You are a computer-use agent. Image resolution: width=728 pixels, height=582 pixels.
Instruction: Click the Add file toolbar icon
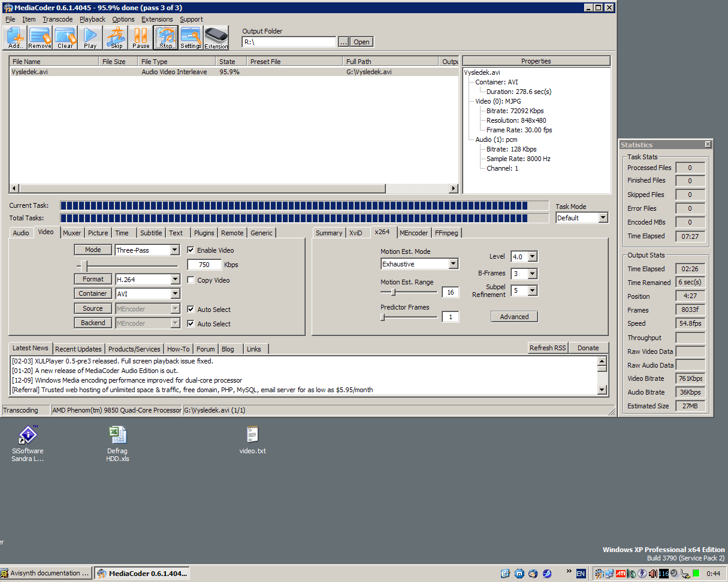15,38
